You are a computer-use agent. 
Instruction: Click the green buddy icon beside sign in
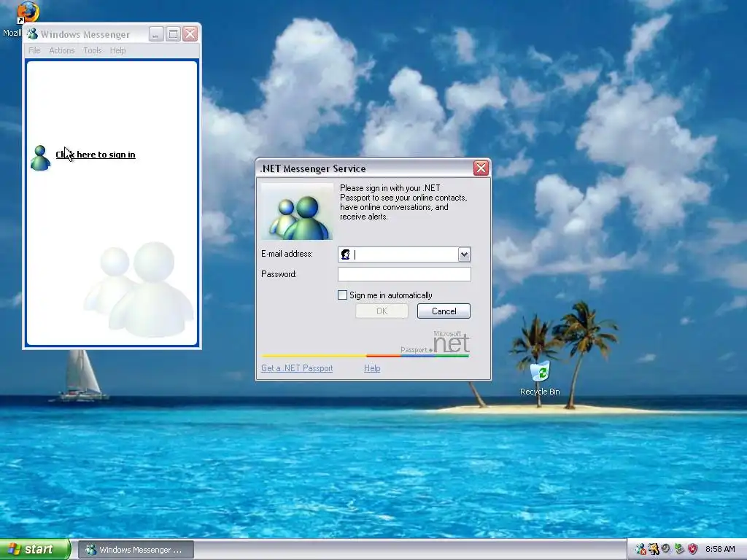pyautogui.click(x=40, y=158)
